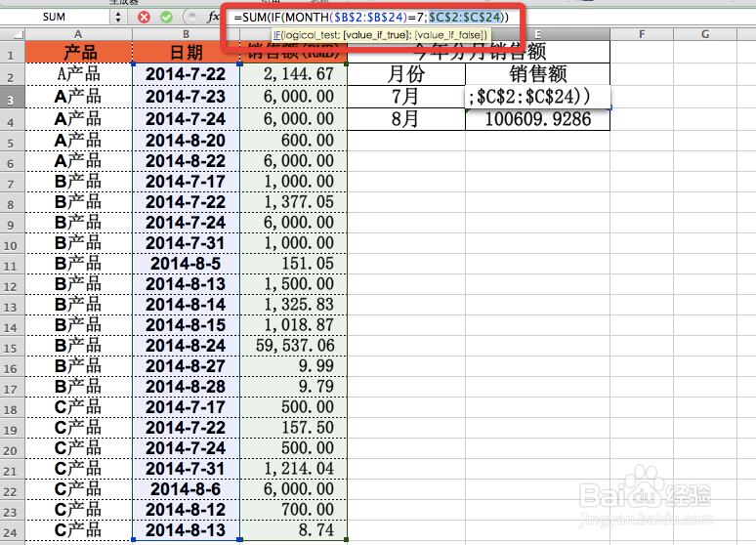Click the 8月 month cell
The width and height of the screenshot is (756, 545).
coord(406,118)
